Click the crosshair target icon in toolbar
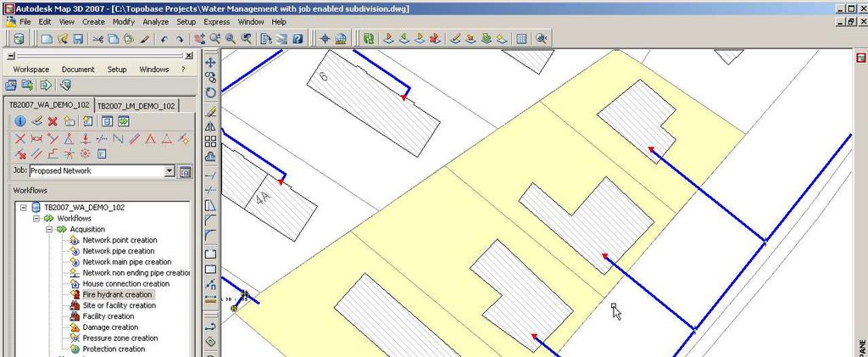This screenshot has height=357, width=868. [x=325, y=39]
